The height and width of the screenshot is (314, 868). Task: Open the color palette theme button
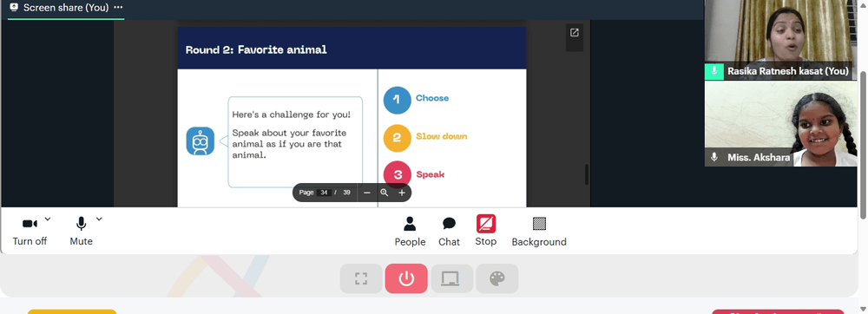pos(497,278)
